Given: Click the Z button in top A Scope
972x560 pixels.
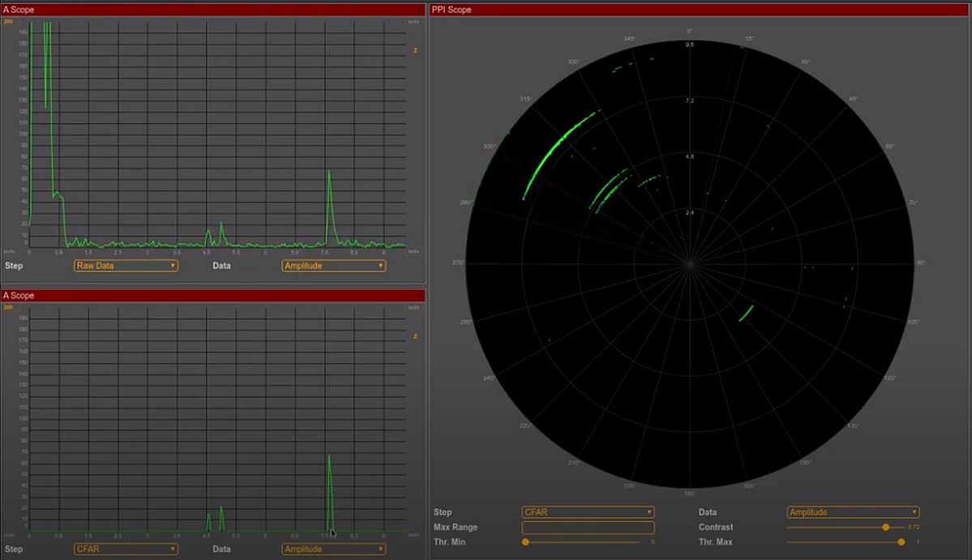Looking at the screenshot, I should click(415, 51).
